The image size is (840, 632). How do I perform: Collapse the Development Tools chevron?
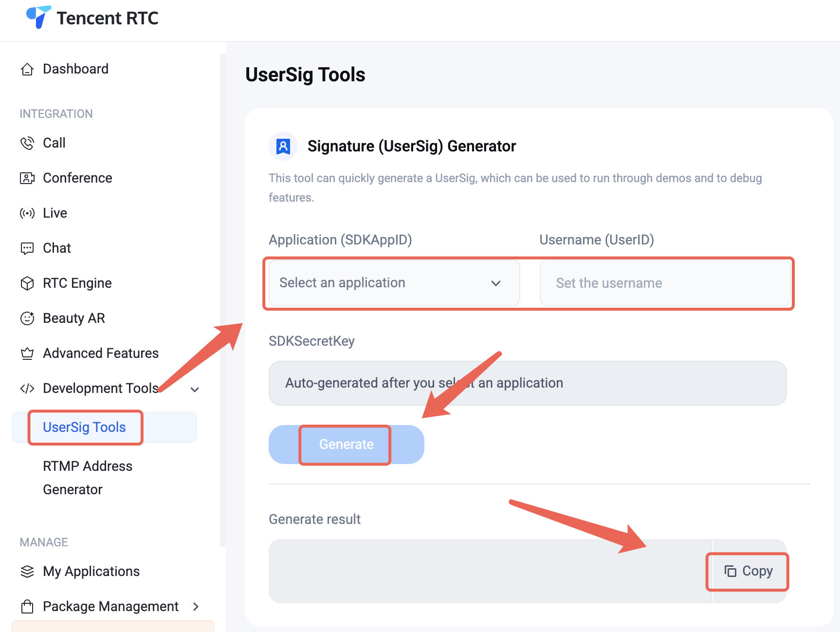tap(195, 390)
